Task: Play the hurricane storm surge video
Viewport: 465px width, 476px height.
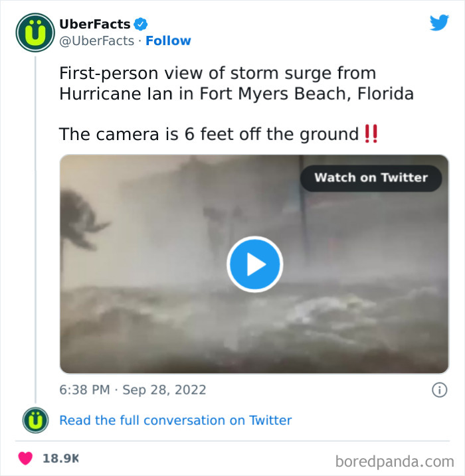Action: click(x=254, y=264)
